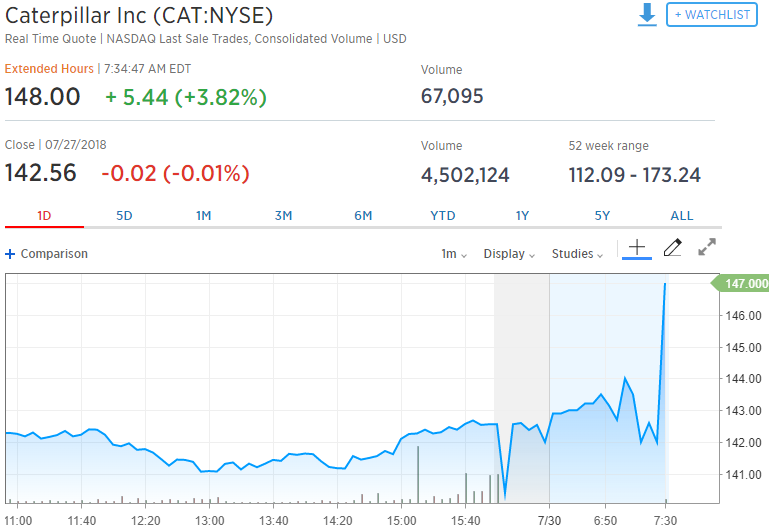Select the 1Y range tab
This screenshot has width=782, height=531.
click(x=522, y=215)
